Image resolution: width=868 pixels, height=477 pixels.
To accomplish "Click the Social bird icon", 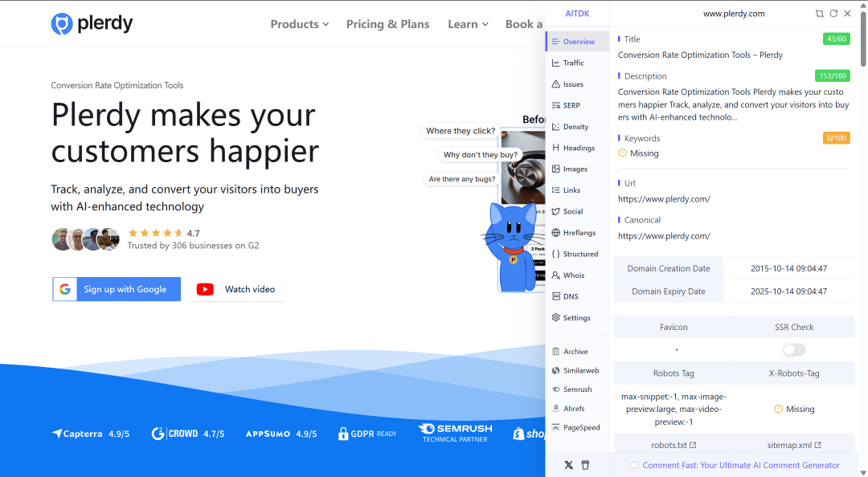I will pyautogui.click(x=556, y=211).
